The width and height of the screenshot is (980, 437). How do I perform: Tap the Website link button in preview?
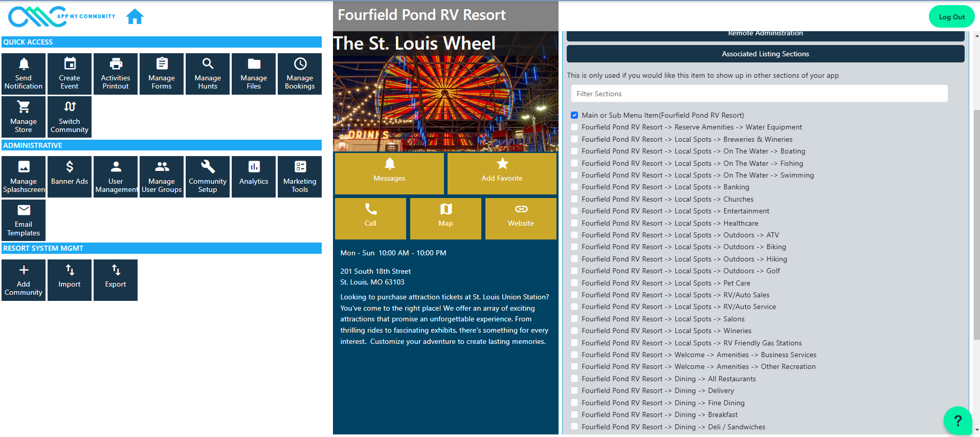tap(521, 218)
